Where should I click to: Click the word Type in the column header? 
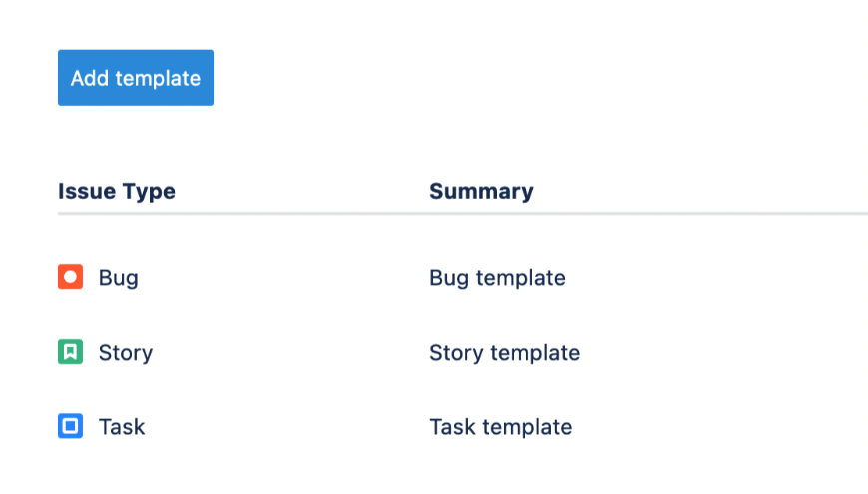click(x=149, y=192)
